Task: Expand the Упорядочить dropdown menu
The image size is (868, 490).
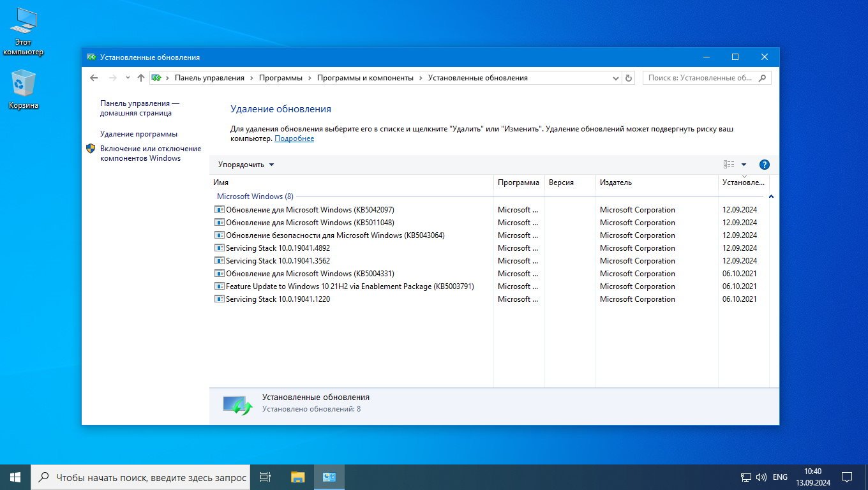Action: coord(246,165)
